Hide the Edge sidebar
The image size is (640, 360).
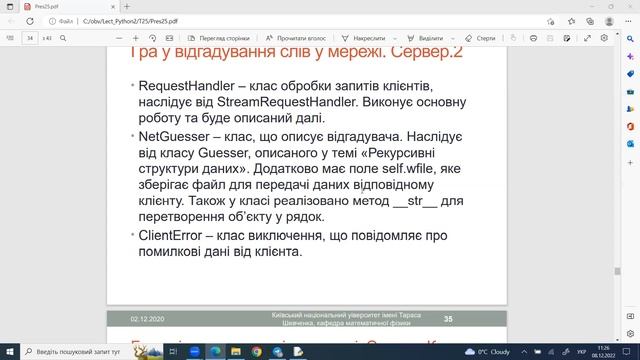click(x=630, y=316)
